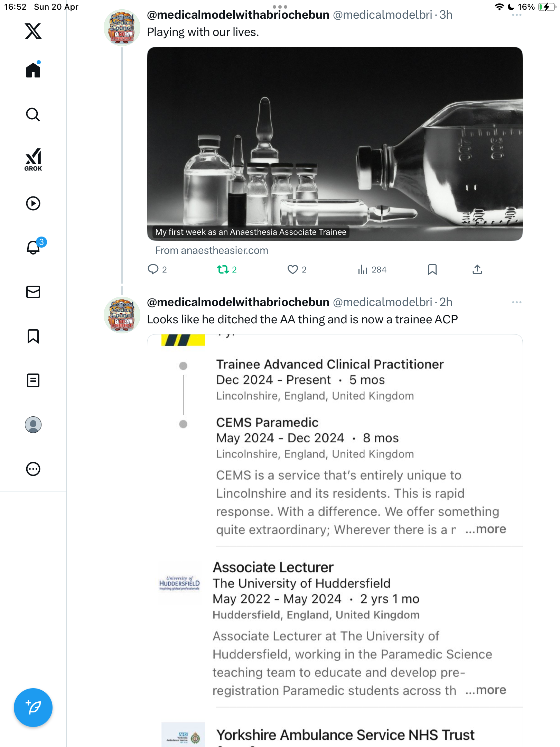Screen dimensions: 560x747
Task: Select 'Associate Lecturer' job title
Action: pos(273,567)
